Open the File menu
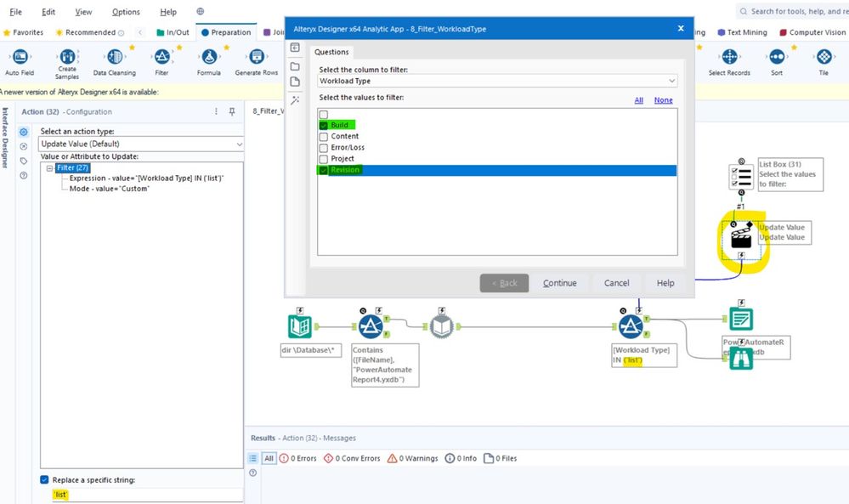Viewport: 849px width, 504px height. pyautogui.click(x=15, y=11)
